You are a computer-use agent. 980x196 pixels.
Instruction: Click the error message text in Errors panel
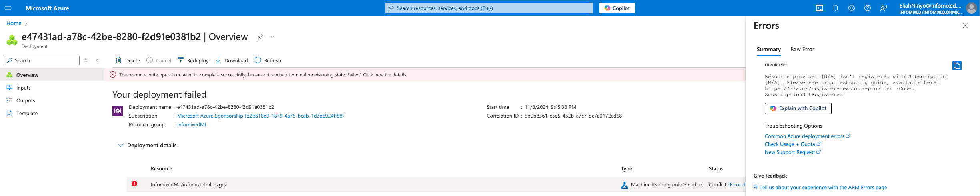point(855,86)
